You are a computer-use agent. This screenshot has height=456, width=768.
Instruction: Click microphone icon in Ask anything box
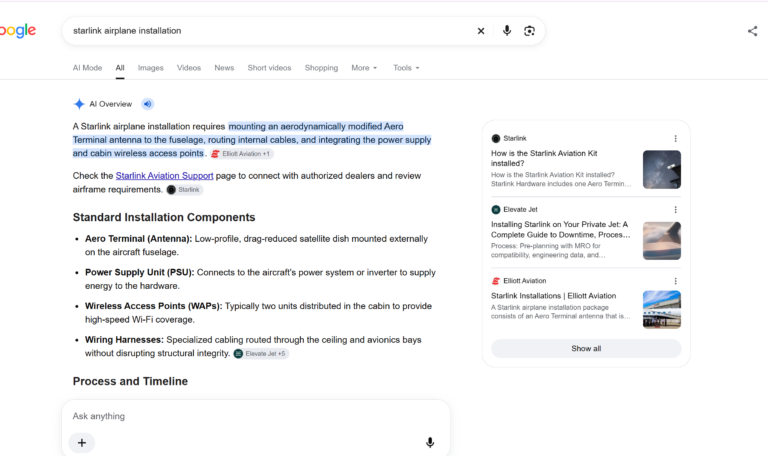(x=430, y=443)
